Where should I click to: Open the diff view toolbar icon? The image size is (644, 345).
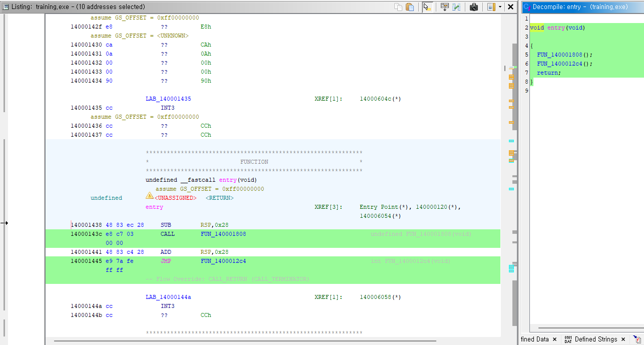coord(456,7)
